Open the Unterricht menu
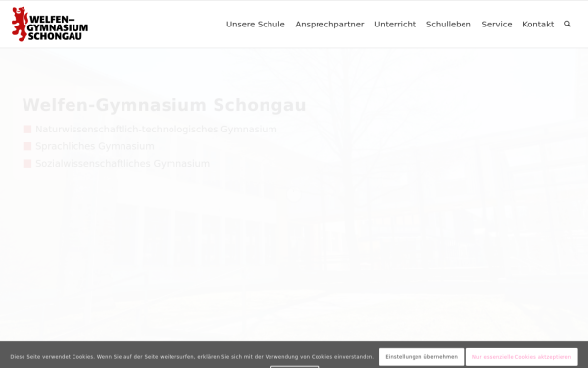588x368 pixels. 395,25
